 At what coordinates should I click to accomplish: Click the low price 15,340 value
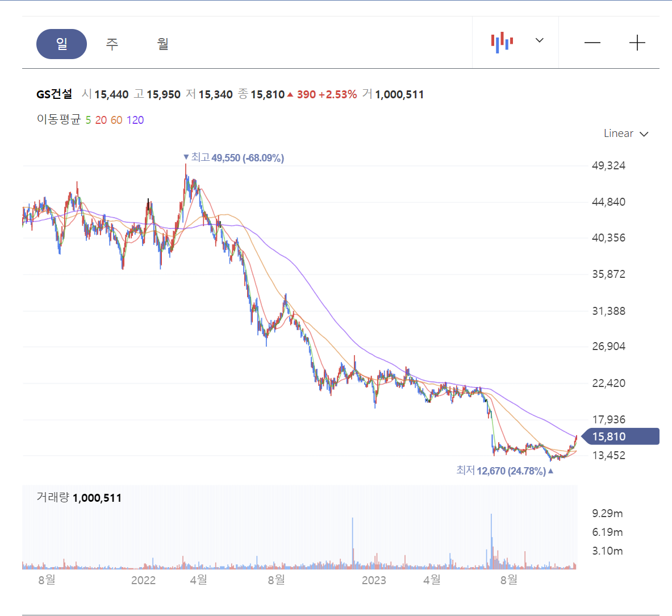coord(215,95)
